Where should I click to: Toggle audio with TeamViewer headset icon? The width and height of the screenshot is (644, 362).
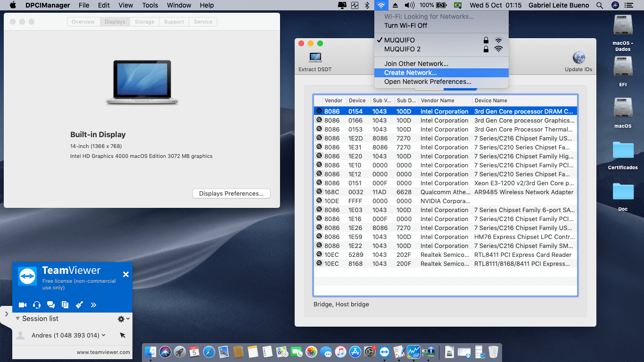(x=36, y=305)
